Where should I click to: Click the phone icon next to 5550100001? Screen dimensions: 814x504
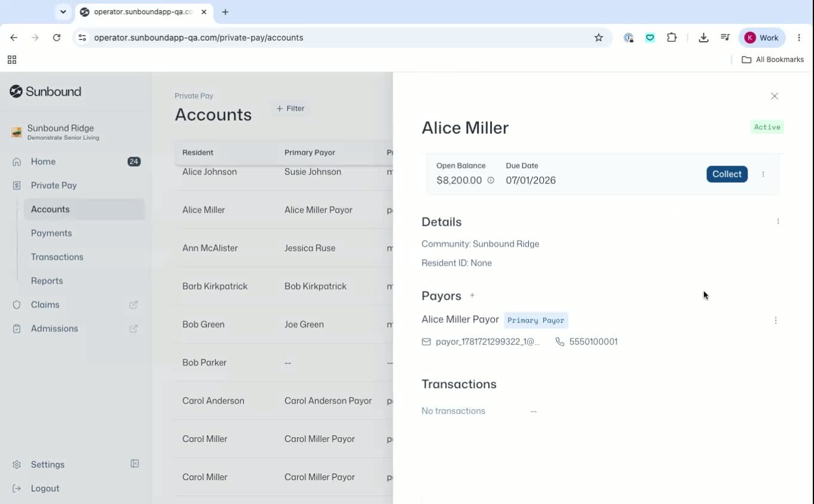click(x=560, y=342)
